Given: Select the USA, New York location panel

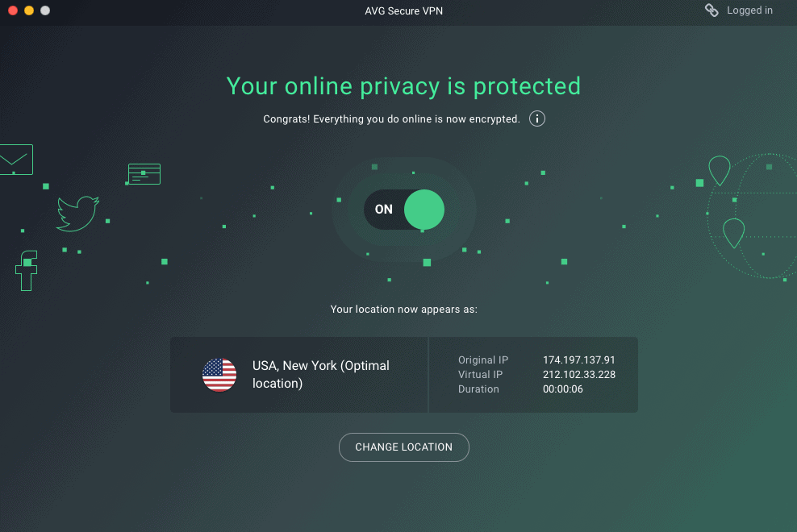Looking at the screenshot, I should point(298,374).
